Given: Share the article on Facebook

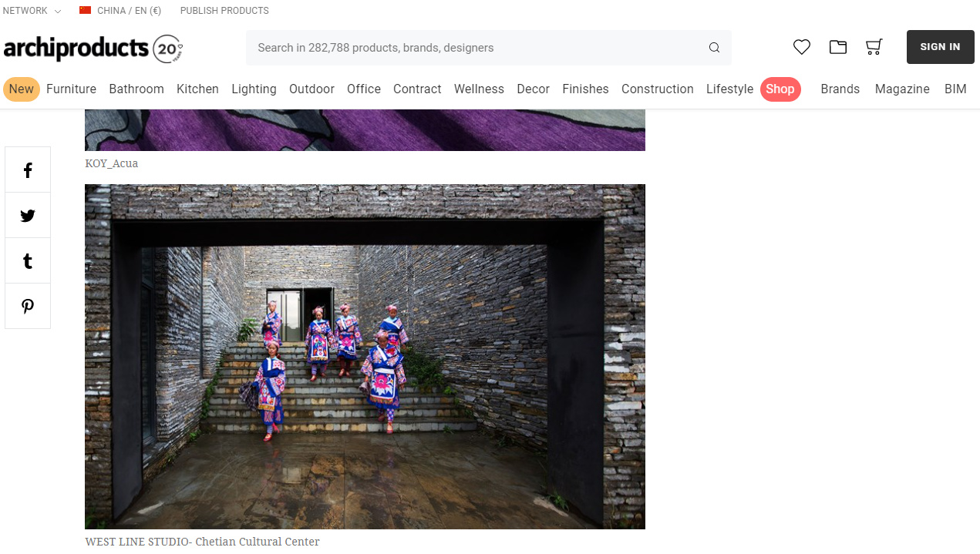Looking at the screenshot, I should [28, 170].
